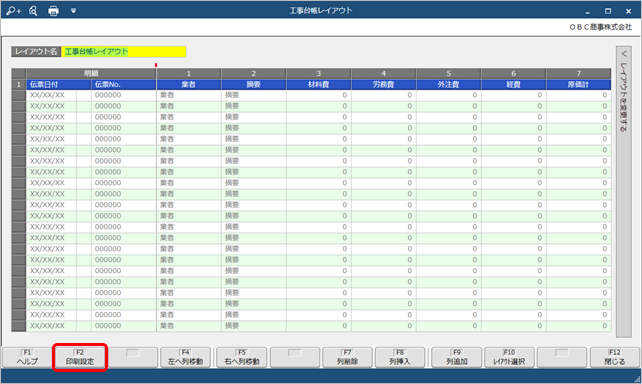This screenshot has height=384, width=642.
Task: Open F10 レイアウト選択
Action: (509, 357)
